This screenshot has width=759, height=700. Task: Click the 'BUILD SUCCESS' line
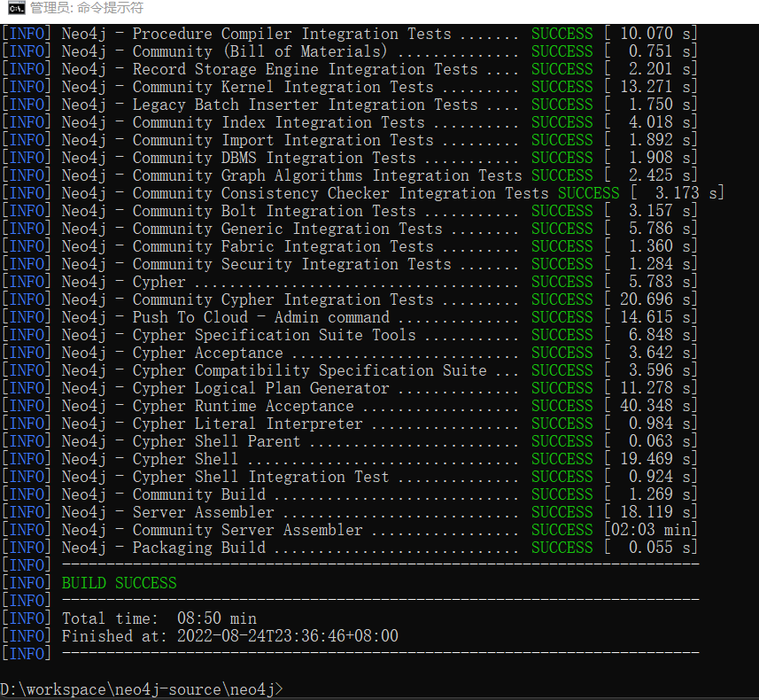(119, 583)
